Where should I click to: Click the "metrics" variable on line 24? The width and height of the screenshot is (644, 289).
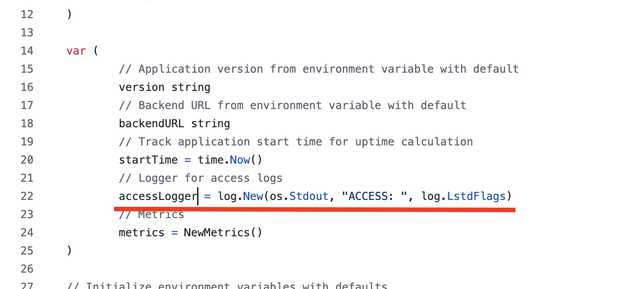click(x=142, y=233)
